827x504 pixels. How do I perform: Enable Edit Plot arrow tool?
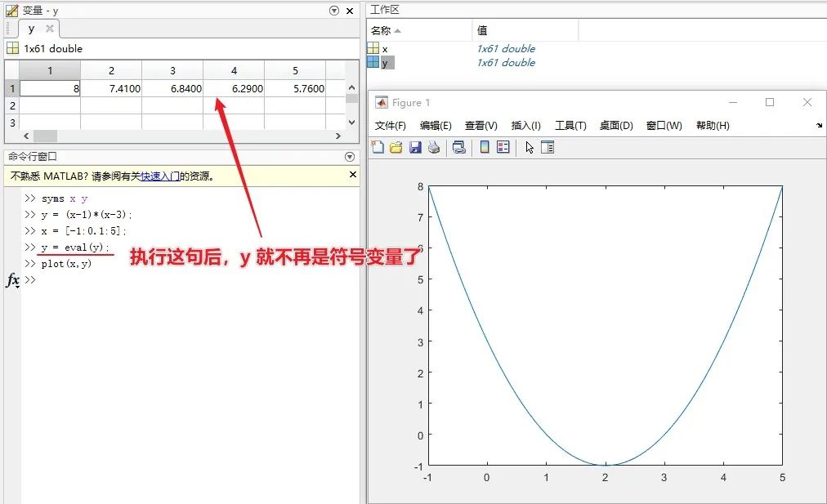point(530,147)
